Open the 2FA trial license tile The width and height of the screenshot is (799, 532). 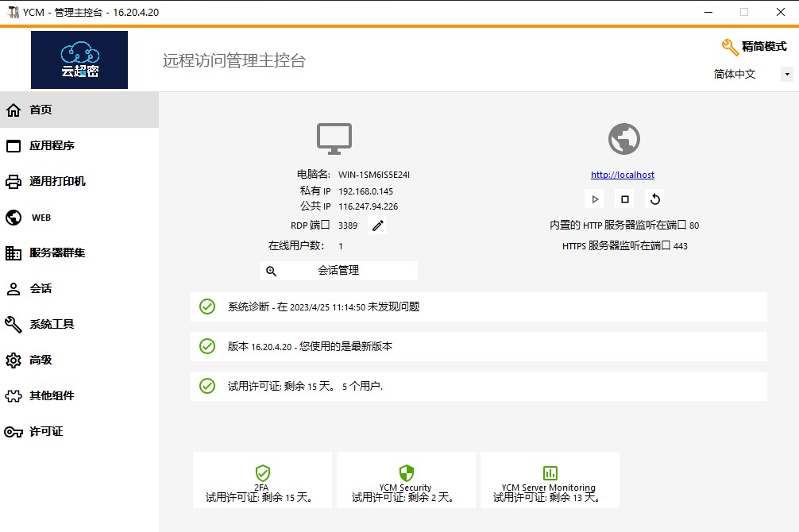click(x=262, y=480)
